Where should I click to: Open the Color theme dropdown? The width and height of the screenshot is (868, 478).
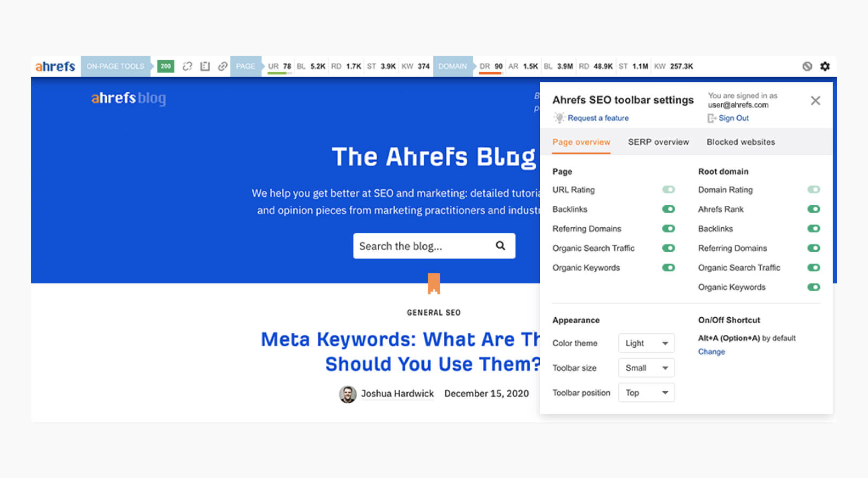pyautogui.click(x=646, y=343)
